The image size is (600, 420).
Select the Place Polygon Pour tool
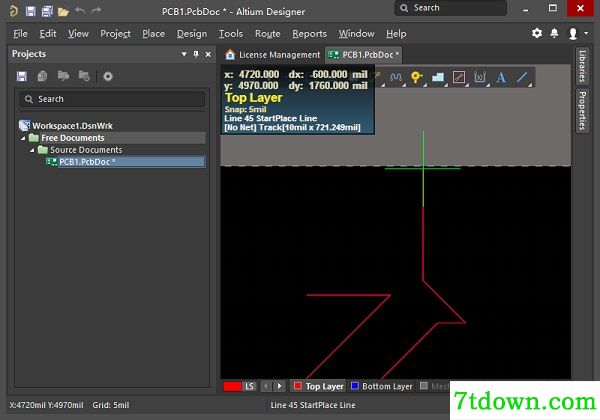point(438,78)
